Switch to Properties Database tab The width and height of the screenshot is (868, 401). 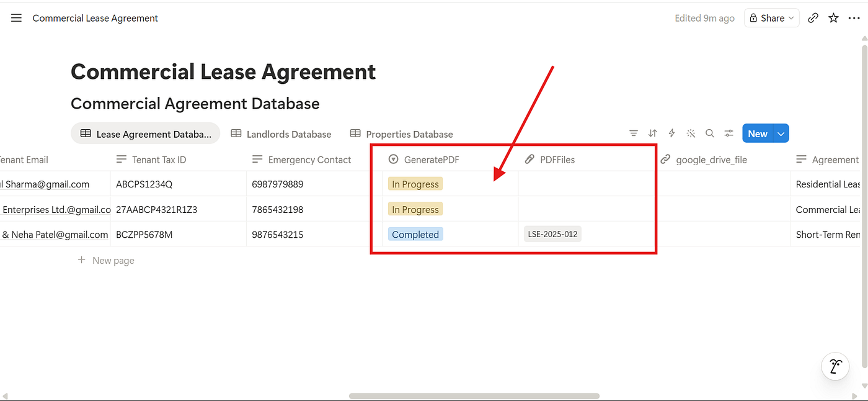point(402,133)
